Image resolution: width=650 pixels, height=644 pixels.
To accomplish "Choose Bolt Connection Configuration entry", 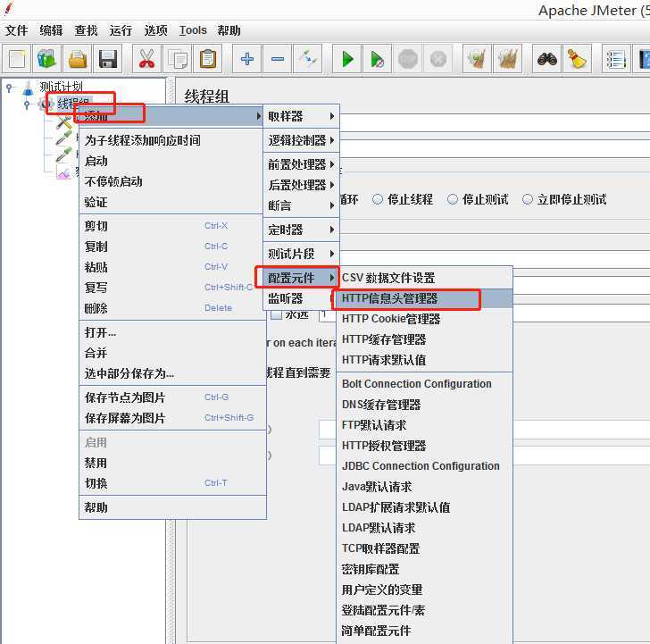I will click(424, 384).
